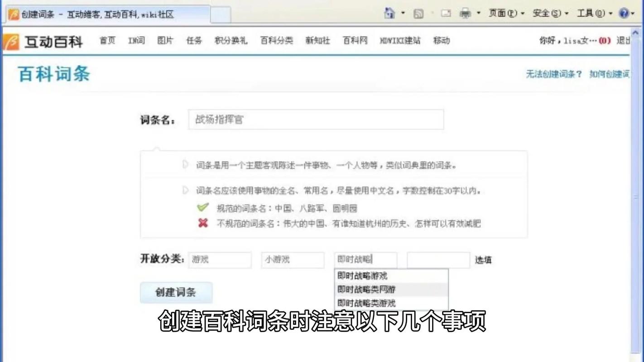Click the 百科词条 page heading

point(54,74)
